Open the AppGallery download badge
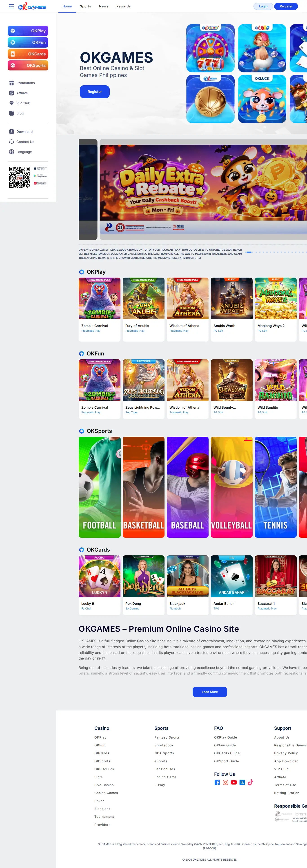 pyautogui.click(x=40, y=183)
